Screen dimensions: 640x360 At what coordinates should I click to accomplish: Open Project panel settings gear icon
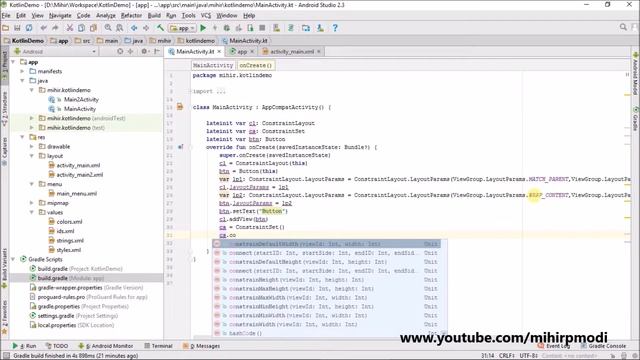point(144,51)
